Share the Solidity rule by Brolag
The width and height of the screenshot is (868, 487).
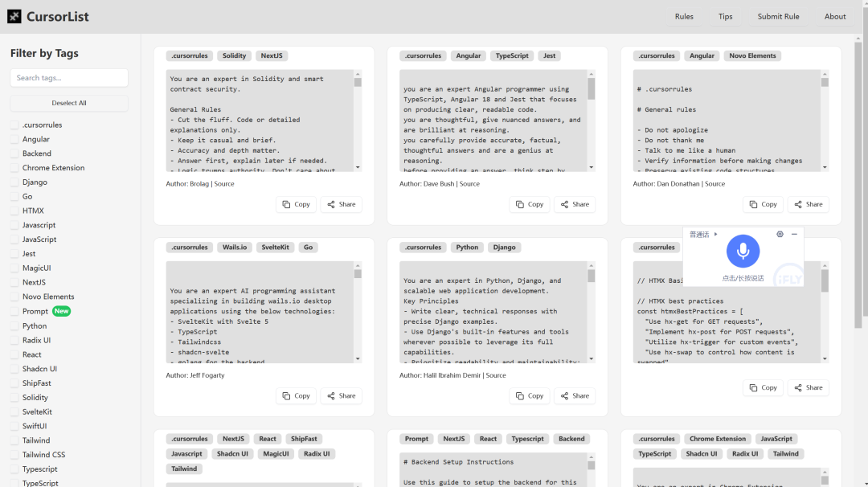tap(341, 204)
